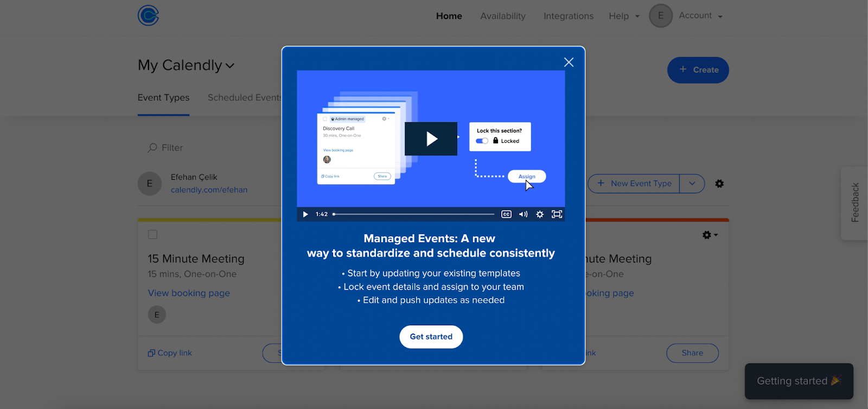Click the E account avatar in header

point(661,16)
